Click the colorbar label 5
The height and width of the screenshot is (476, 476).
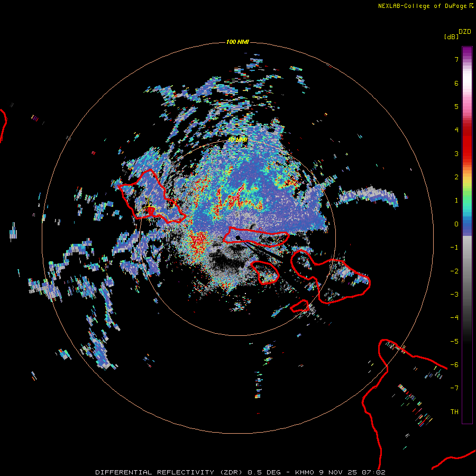point(456,106)
